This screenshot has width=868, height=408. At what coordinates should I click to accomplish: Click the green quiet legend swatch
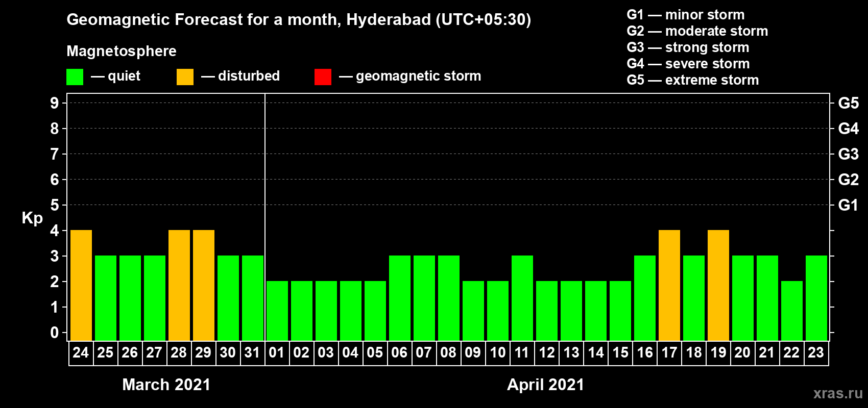pos(75,77)
